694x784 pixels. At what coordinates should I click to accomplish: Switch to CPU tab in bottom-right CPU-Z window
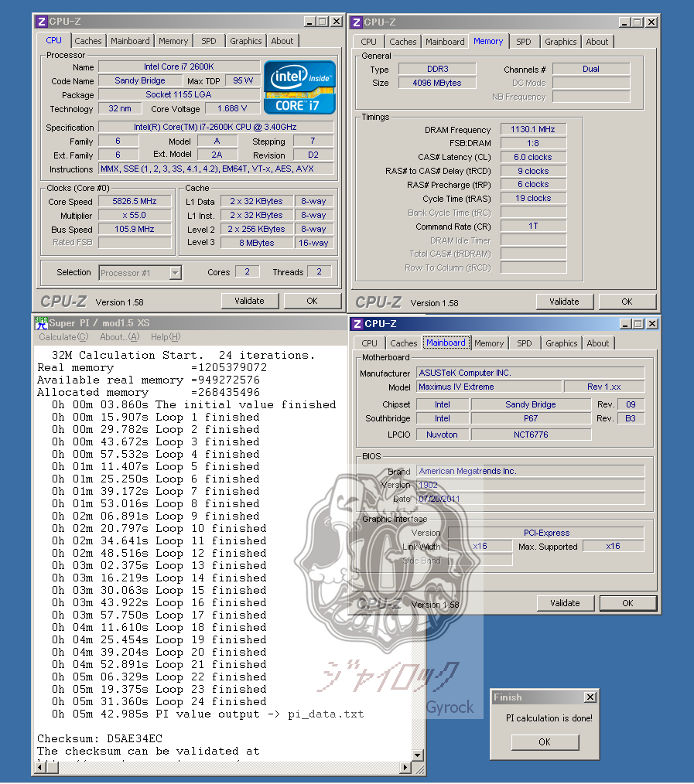coord(369,343)
